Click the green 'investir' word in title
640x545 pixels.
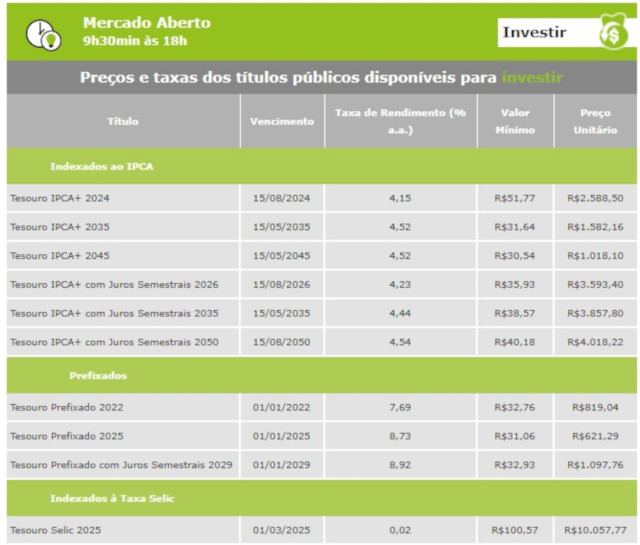tap(532, 77)
